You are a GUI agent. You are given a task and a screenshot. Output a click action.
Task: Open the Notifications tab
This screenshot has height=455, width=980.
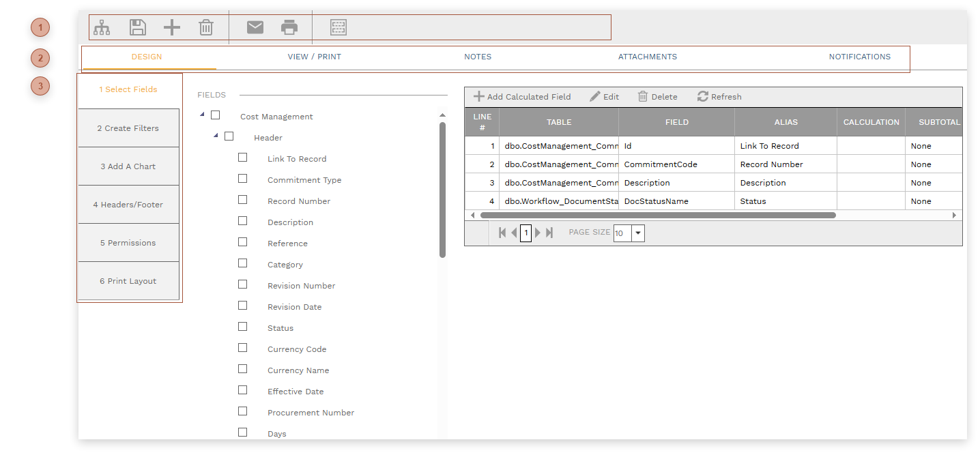pyautogui.click(x=859, y=57)
